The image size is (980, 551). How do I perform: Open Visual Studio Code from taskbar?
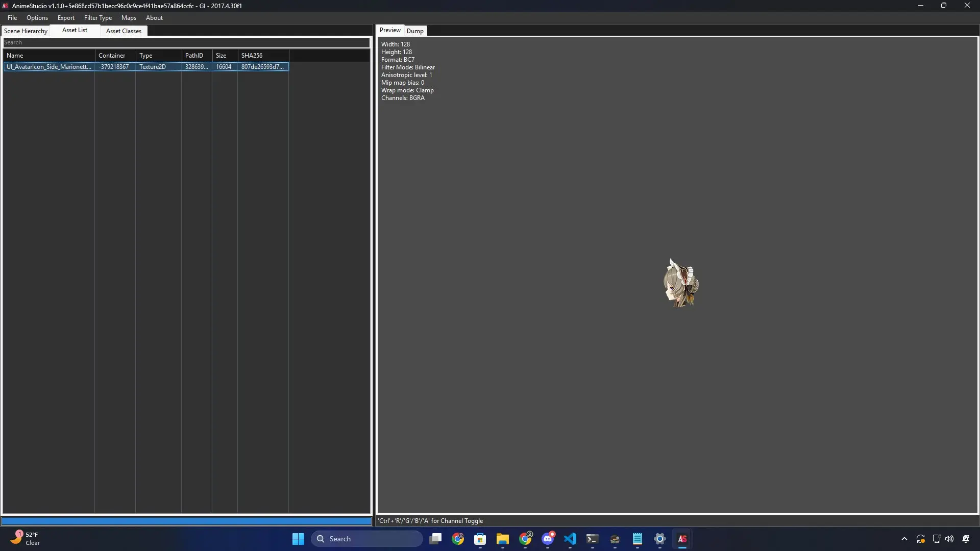(x=570, y=539)
